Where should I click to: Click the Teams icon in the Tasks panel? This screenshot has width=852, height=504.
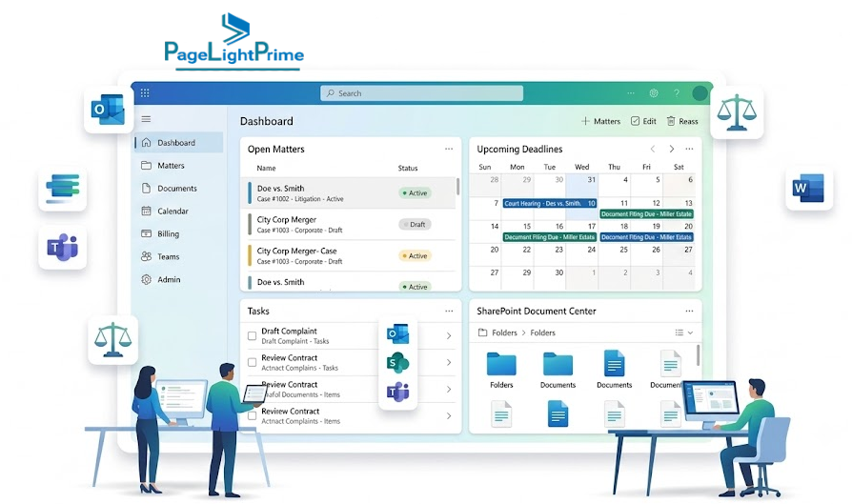(x=397, y=391)
